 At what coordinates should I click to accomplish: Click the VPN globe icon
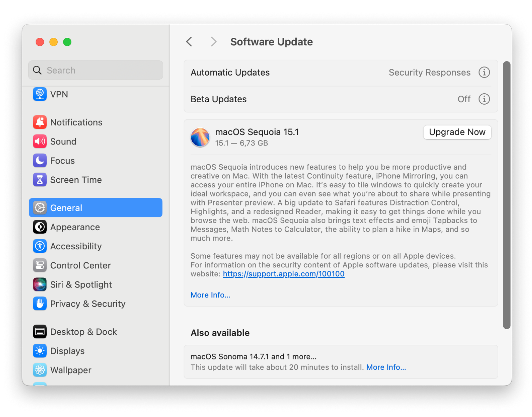coord(40,94)
